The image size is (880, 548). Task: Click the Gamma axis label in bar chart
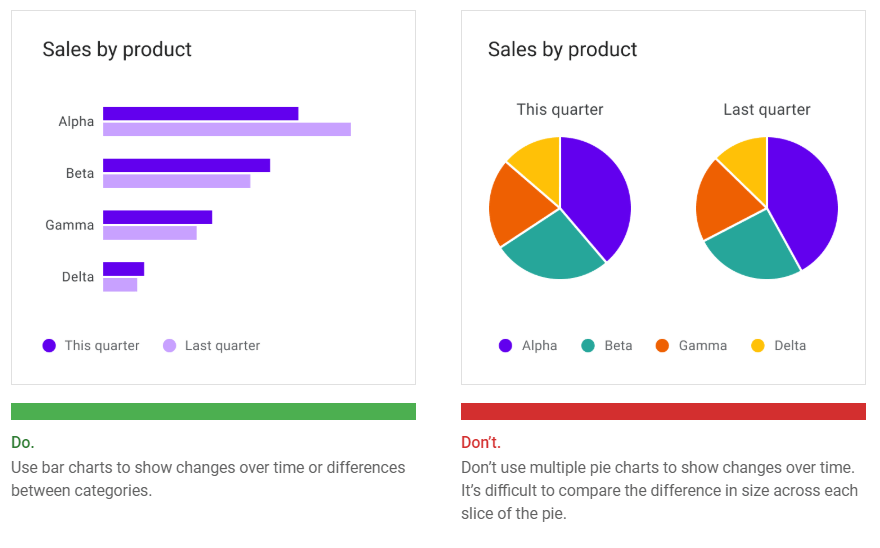click(x=70, y=225)
